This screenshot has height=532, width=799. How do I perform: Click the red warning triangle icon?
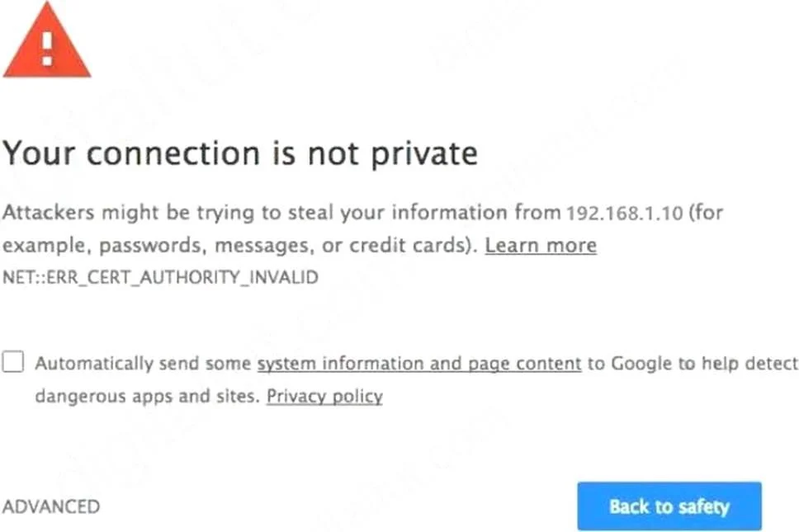pos(47,40)
